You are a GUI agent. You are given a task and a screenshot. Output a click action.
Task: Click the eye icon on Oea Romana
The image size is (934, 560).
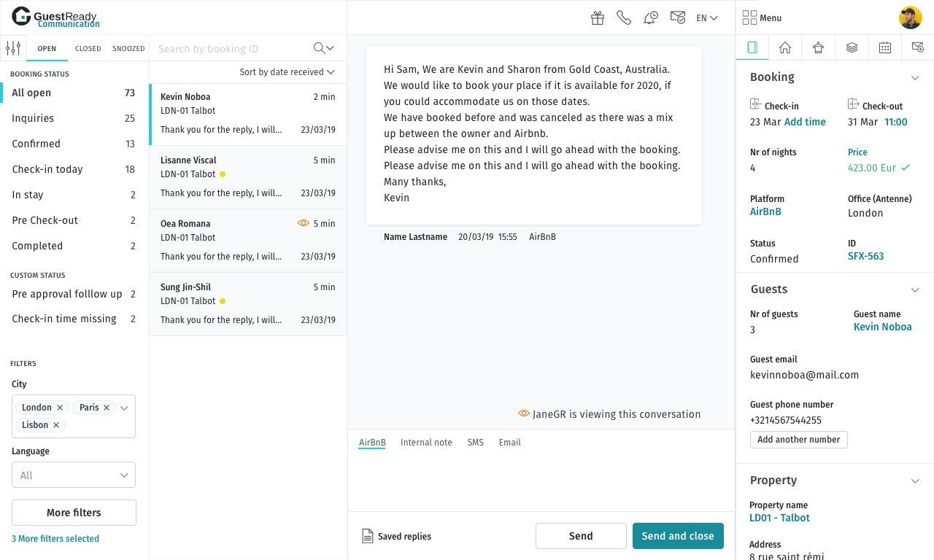(x=304, y=223)
